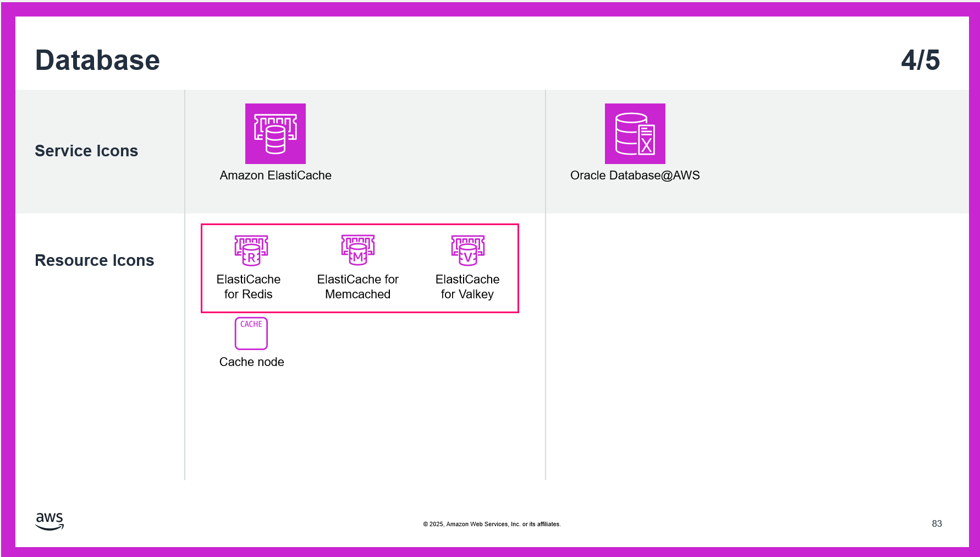The width and height of the screenshot is (980, 557).
Task: Click the 'Oracle Database@AWS' label
Action: pos(635,176)
